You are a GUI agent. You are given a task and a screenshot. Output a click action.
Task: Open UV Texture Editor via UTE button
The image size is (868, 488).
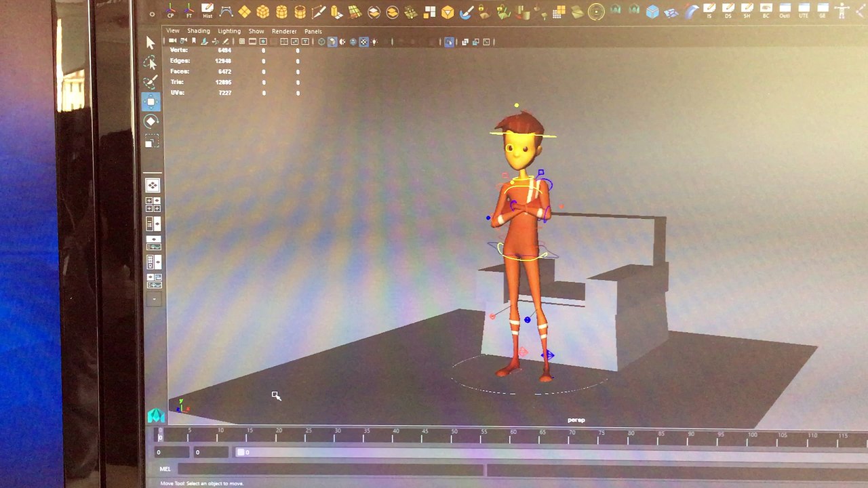(x=804, y=10)
